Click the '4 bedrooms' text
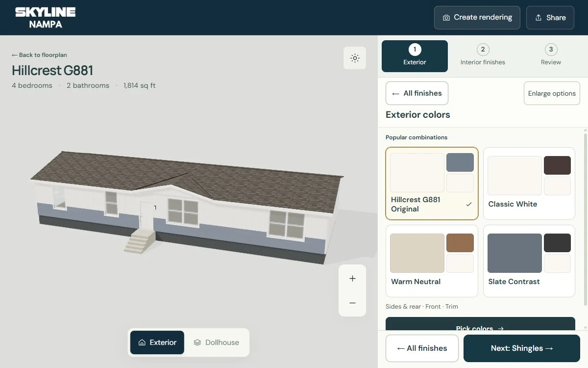This screenshot has height=368, width=588. 32,85
